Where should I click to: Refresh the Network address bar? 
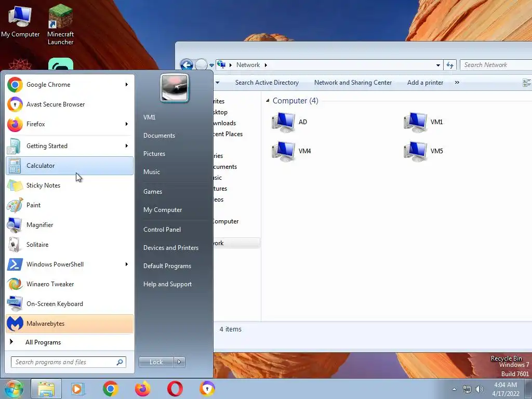click(x=450, y=65)
